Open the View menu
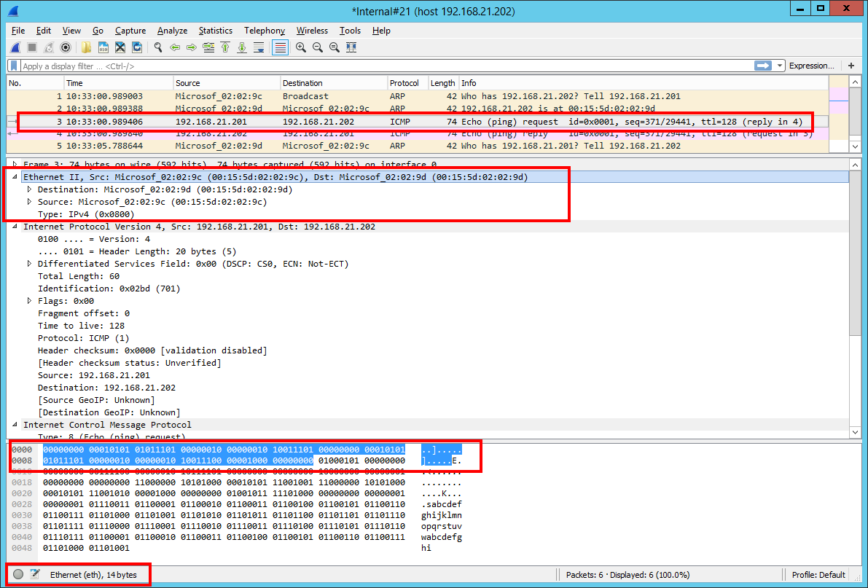868x588 pixels. [71, 31]
